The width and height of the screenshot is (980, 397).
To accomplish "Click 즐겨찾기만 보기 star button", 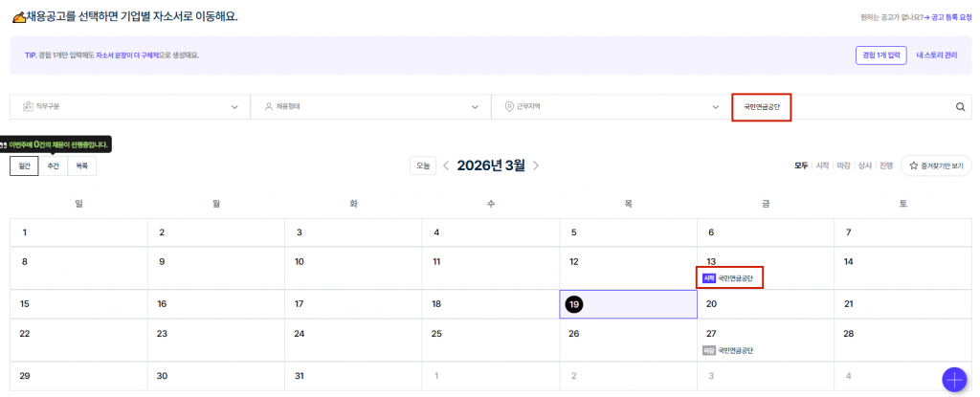I will pos(935,165).
